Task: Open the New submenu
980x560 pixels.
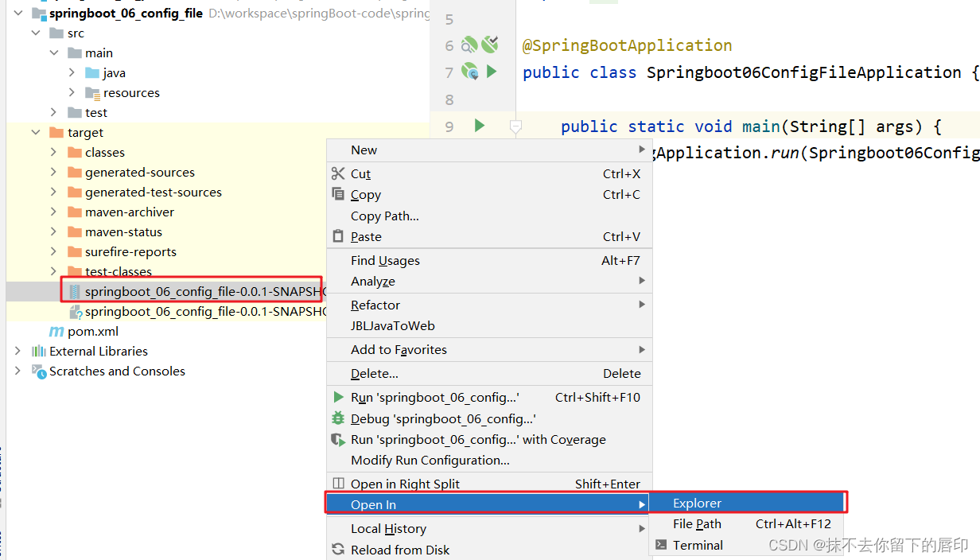Action: [x=489, y=150]
